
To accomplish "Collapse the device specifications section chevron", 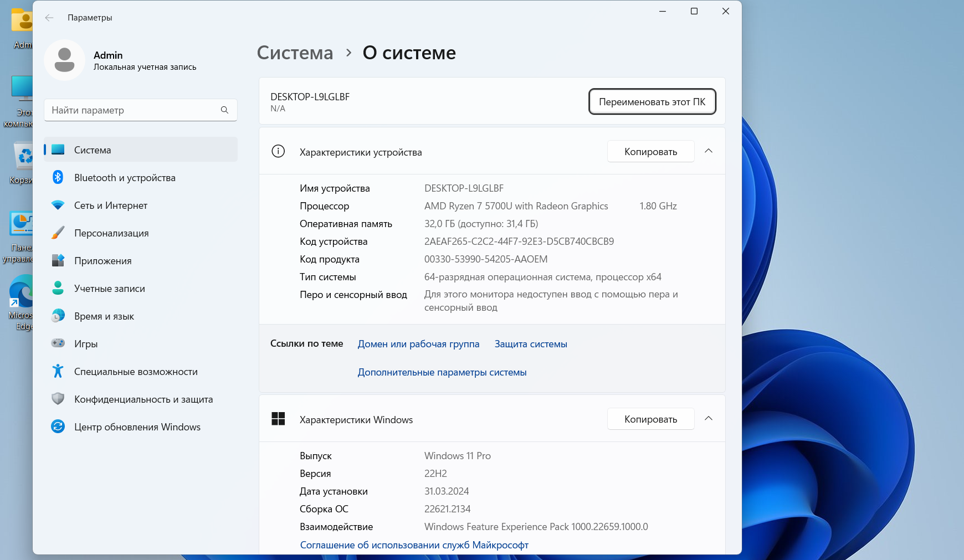I will click(x=708, y=151).
